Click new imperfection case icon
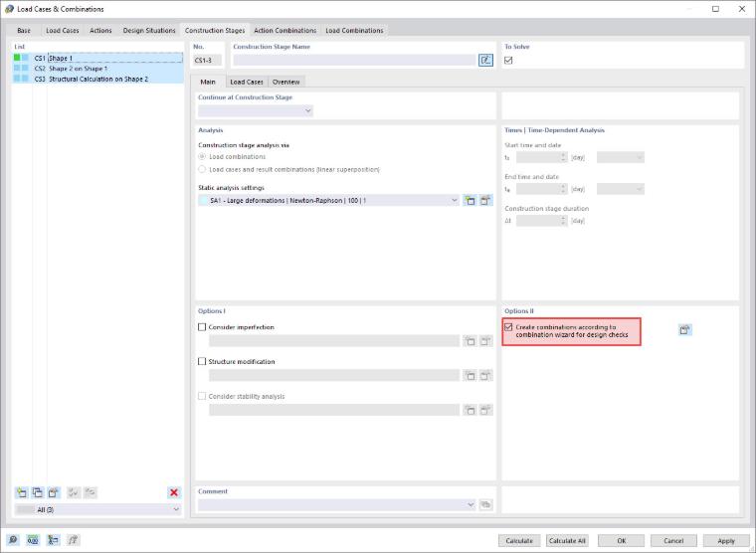The image size is (756, 553). 470,341
